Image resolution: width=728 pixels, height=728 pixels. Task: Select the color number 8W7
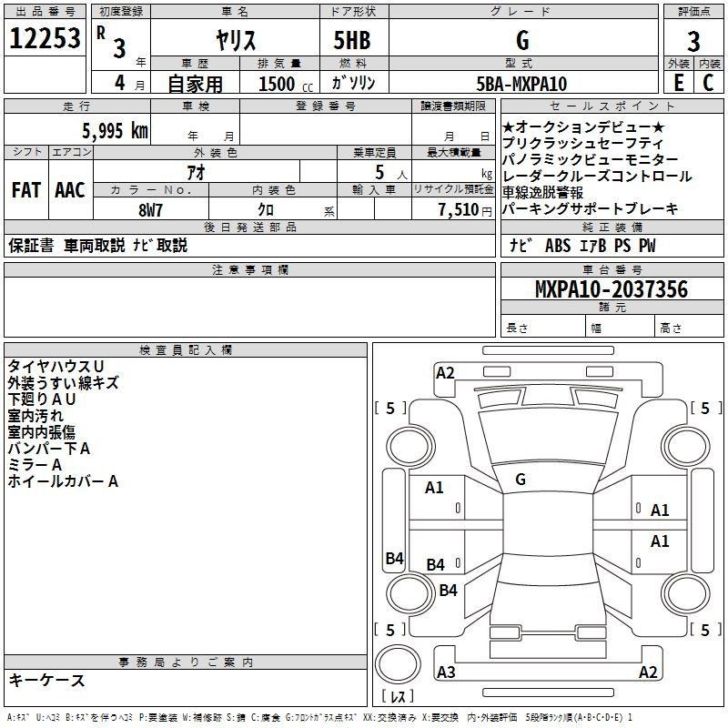pos(151,208)
